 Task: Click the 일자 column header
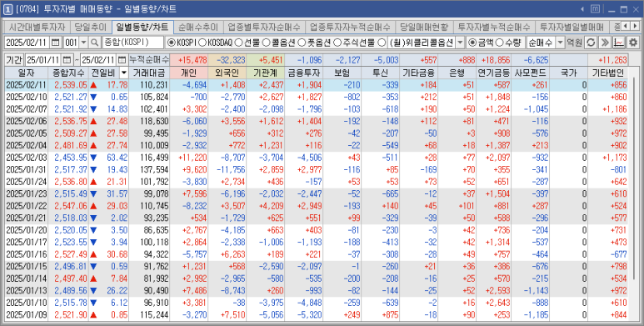pyautogui.click(x=27, y=73)
